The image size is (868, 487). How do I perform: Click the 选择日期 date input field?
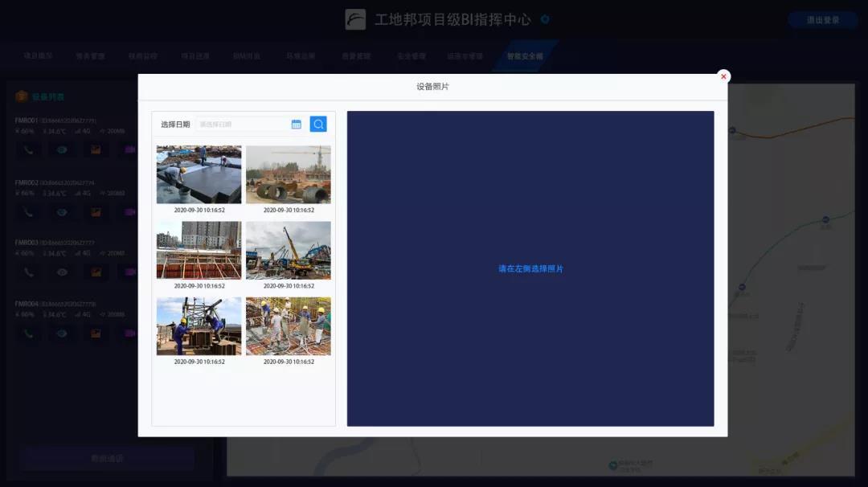click(243, 124)
